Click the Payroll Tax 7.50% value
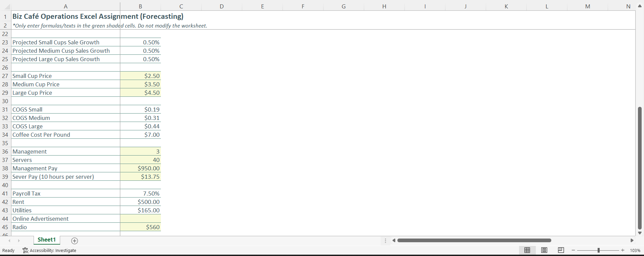 140,194
